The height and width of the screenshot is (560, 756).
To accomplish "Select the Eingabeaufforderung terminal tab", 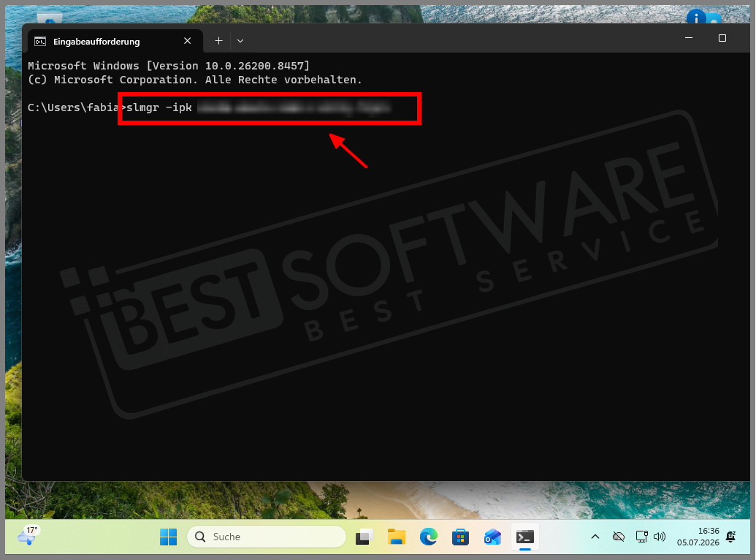I will coord(115,41).
